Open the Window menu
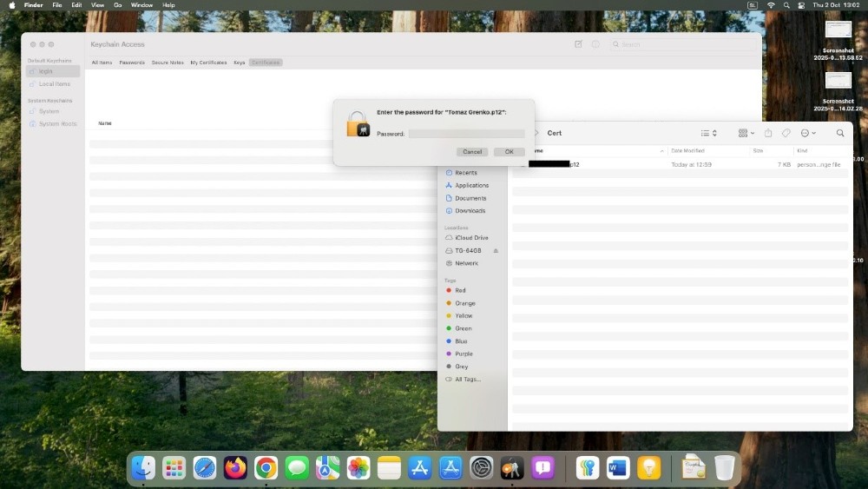This screenshot has height=489, width=868. [x=141, y=5]
